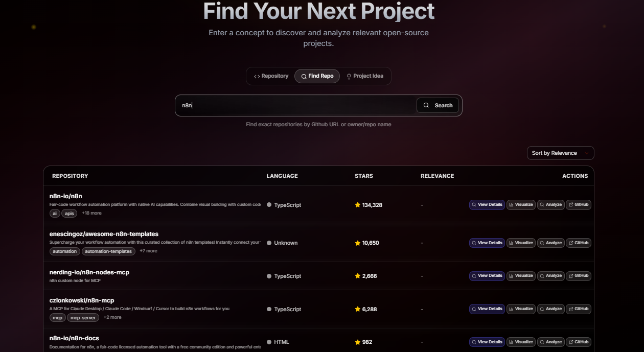644x352 pixels.
Task: Switch to the Repository tab
Action: [271, 76]
